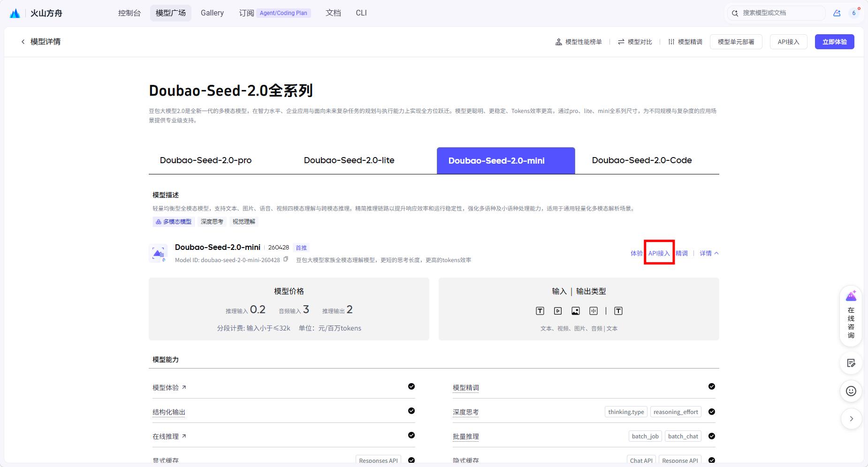The image size is (868, 467).
Task: Open the Gallery menu
Action: (212, 13)
